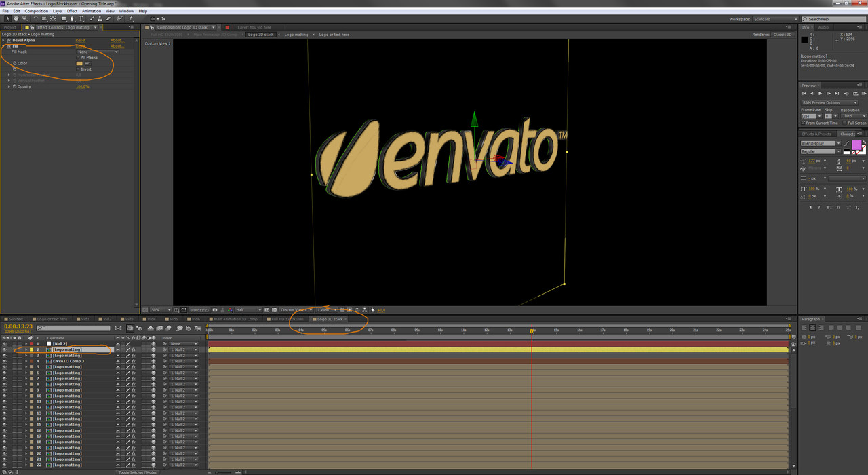Toggle Loop option in Preview panel
The width and height of the screenshot is (868, 475).
click(x=856, y=94)
